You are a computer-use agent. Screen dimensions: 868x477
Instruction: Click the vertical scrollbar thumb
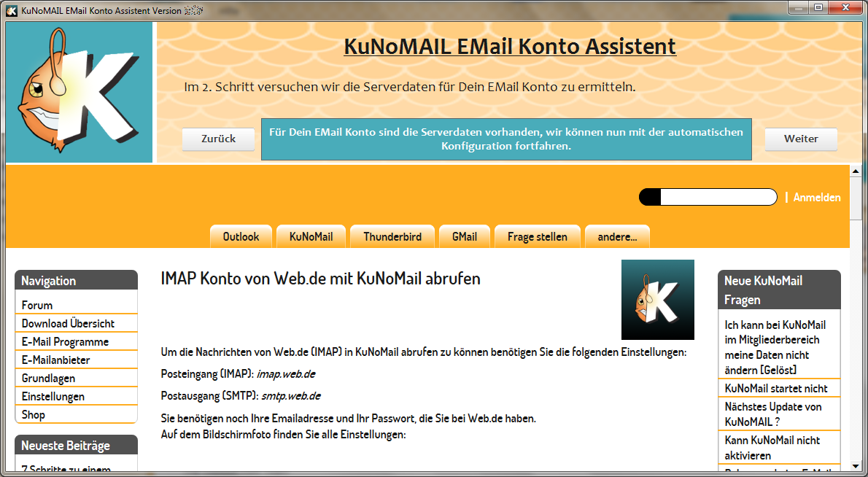pyautogui.click(x=856, y=198)
